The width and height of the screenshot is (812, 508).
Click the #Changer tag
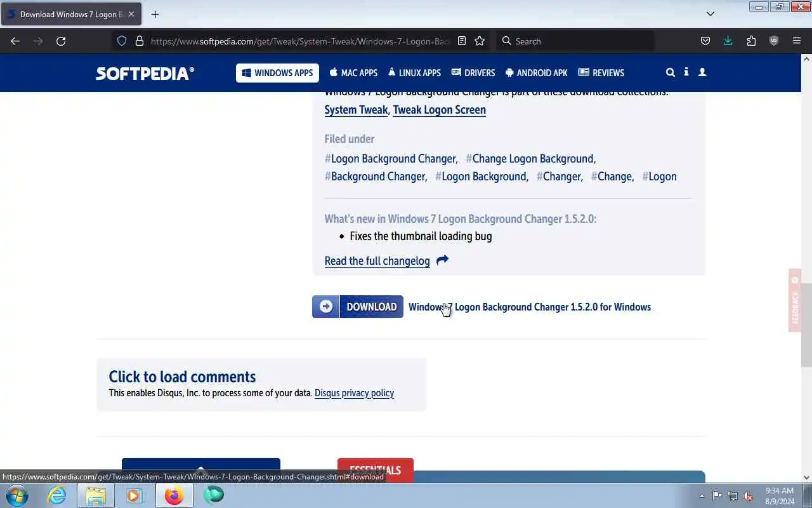tap(559, 177)
